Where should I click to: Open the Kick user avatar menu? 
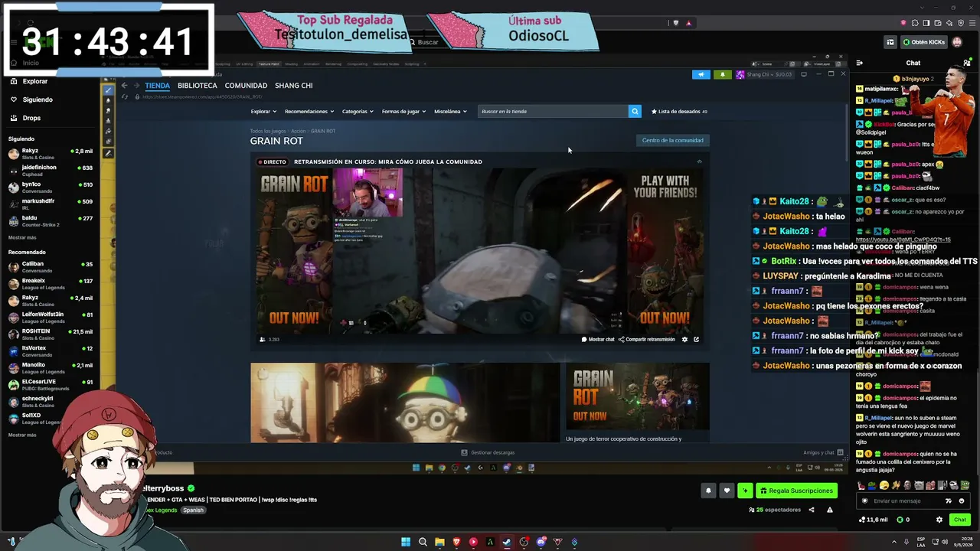[x=957, y=42]
